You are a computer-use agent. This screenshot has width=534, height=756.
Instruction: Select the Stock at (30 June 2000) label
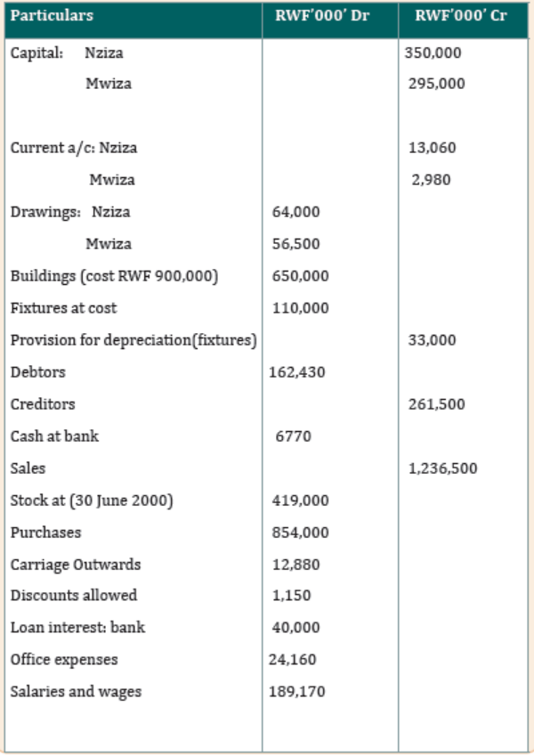(x=92, y=500)
